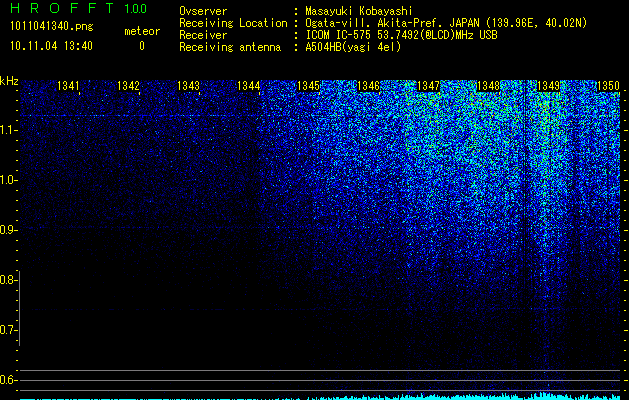Click the 1.0 frequency axis label

[x=8, y=180]
